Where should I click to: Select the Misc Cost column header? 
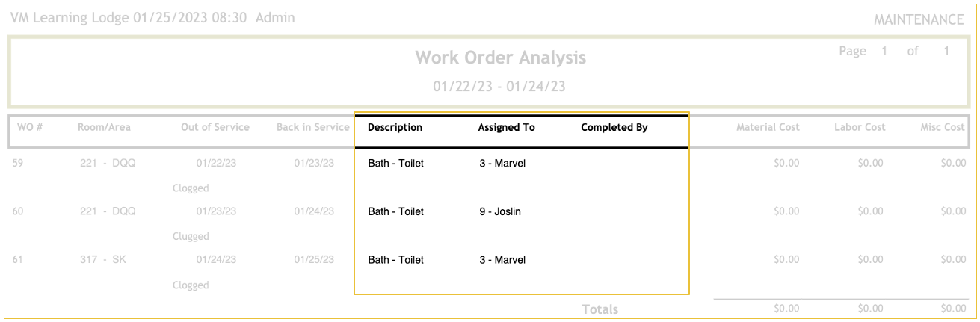coord(943,127)
